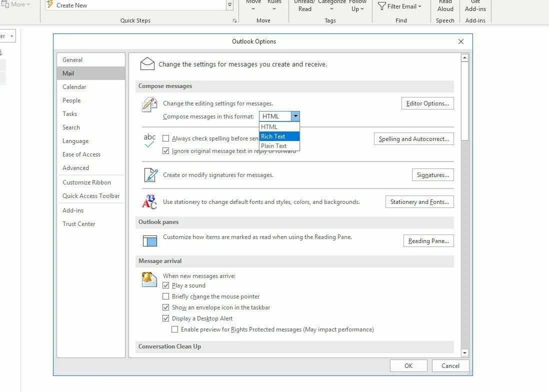The image size is (549, 392).
Task: Click the scroll down arrow in options
Action: click(464, 353)
